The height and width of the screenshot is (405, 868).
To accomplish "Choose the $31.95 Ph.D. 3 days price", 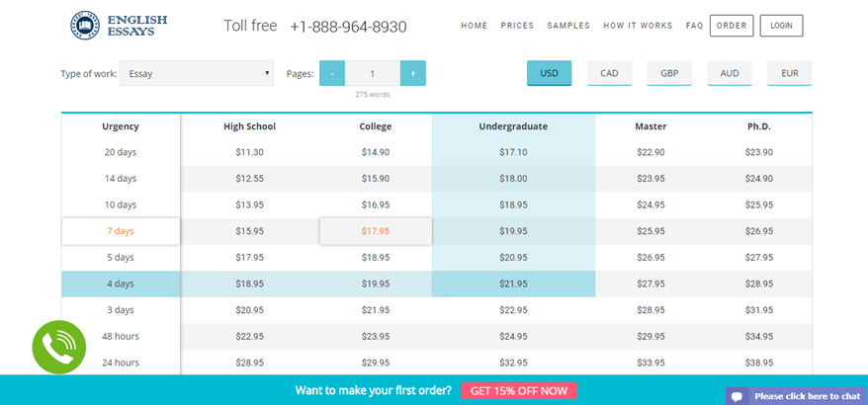I will pos(759,310).
